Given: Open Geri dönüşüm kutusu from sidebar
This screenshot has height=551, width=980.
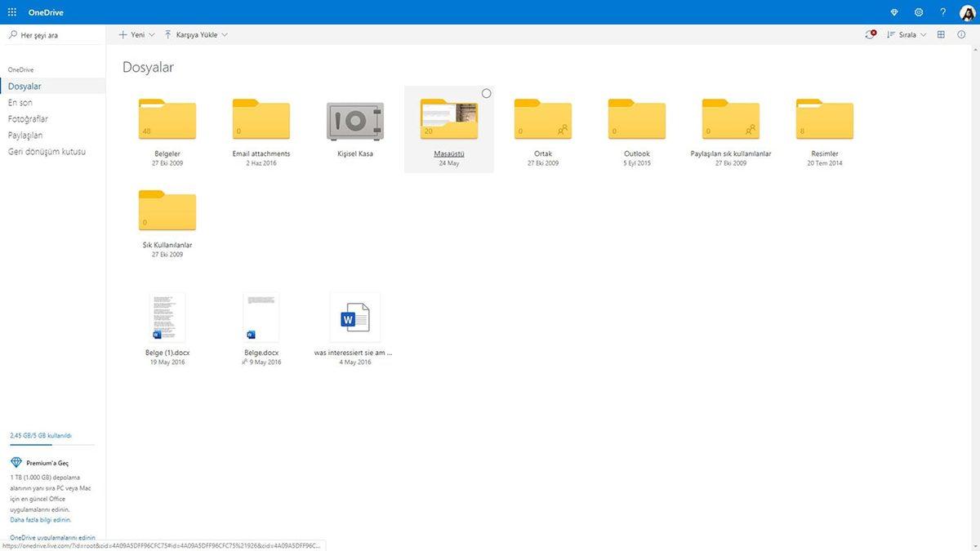Looking at the screenshot, I should (x=45, y=151).
